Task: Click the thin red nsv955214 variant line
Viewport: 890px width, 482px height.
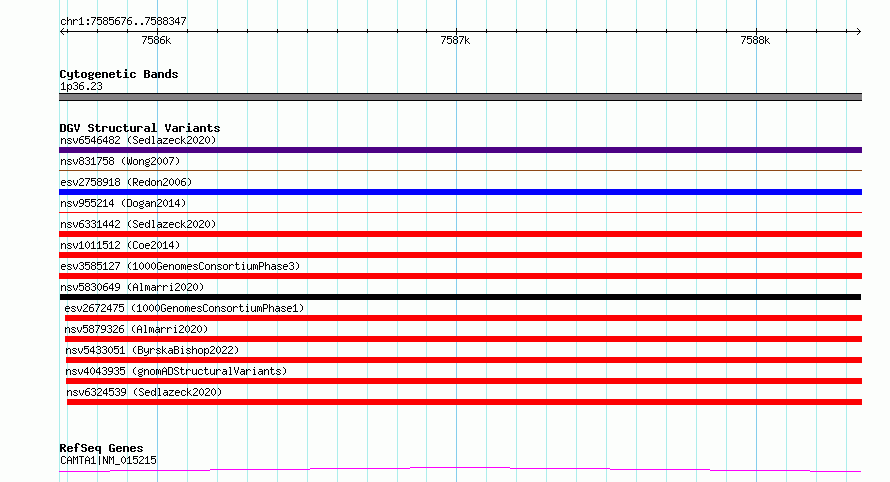Action: coord(460,212)
